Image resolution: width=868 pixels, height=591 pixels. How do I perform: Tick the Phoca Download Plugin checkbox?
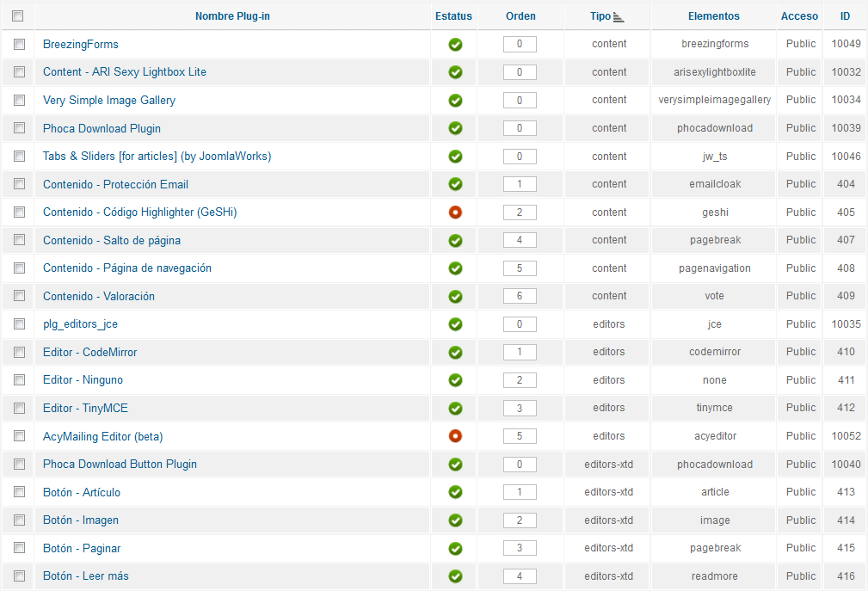[x=20, y=128]
